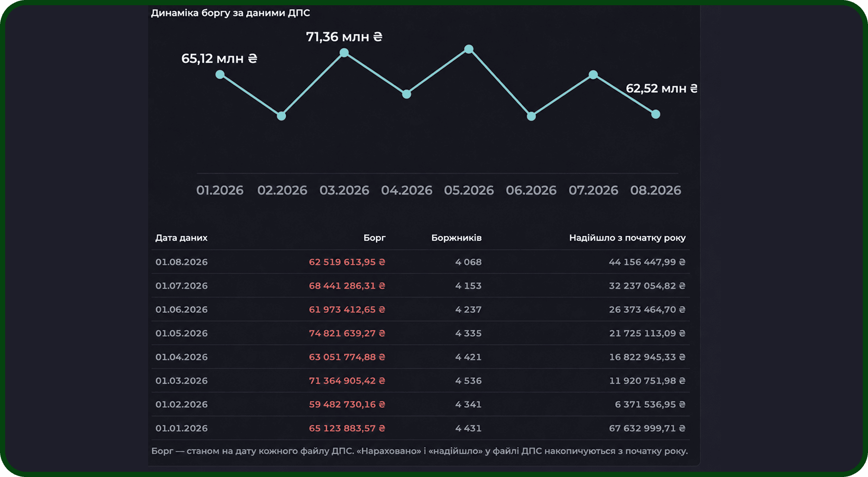Click the 04.2026 data point on chart

406,94
